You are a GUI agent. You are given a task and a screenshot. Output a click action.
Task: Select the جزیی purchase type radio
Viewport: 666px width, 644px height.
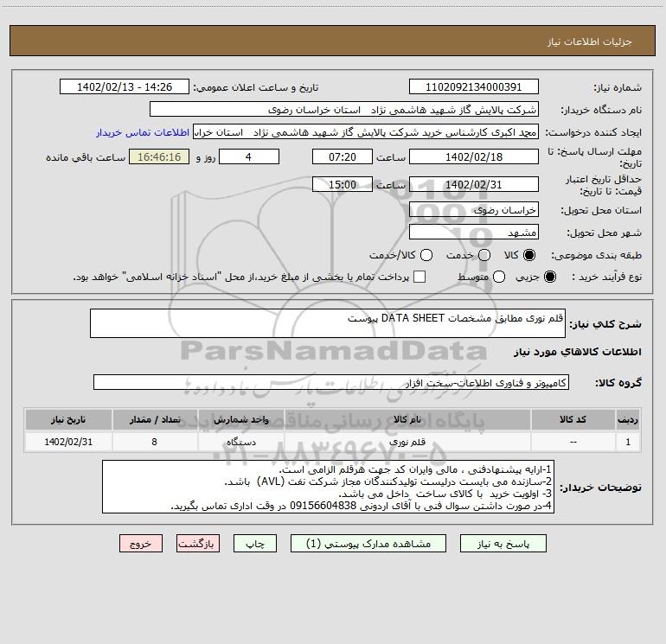pyautogui.click(x=549, y=277)
